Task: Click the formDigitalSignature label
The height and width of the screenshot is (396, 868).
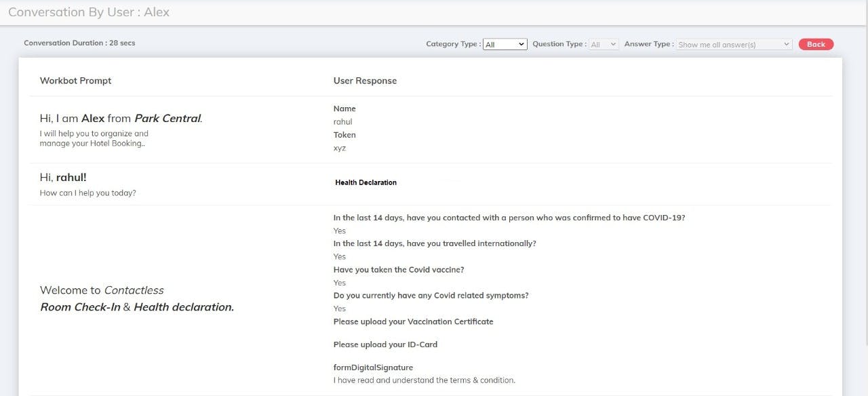Action: (x=373, y=368)
